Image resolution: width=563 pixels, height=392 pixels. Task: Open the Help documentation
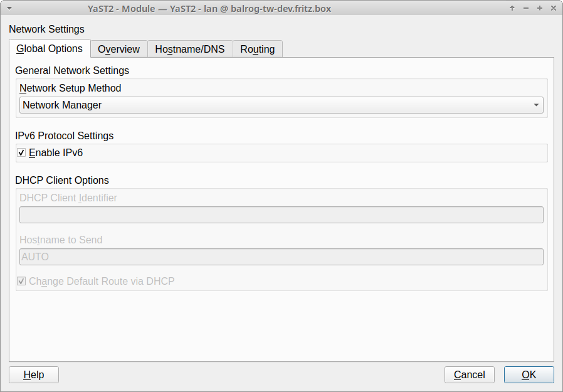click(x=33, y=374)
